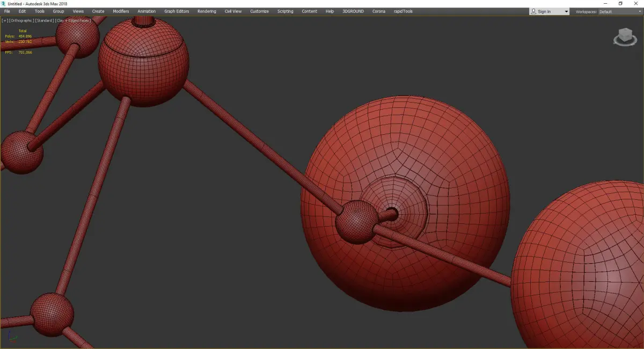Open the [Orthographic] viewport view menu

[21, 20]
